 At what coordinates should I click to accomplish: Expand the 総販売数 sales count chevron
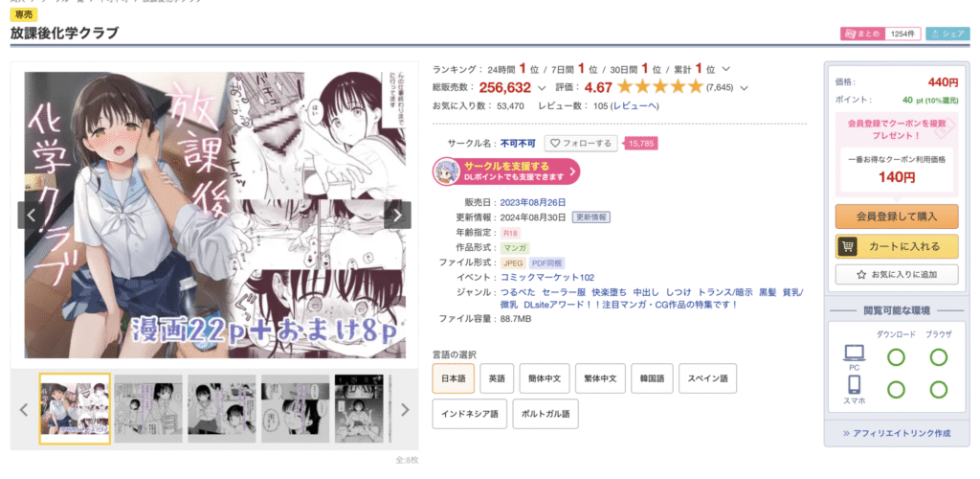(x=542, y=87)
